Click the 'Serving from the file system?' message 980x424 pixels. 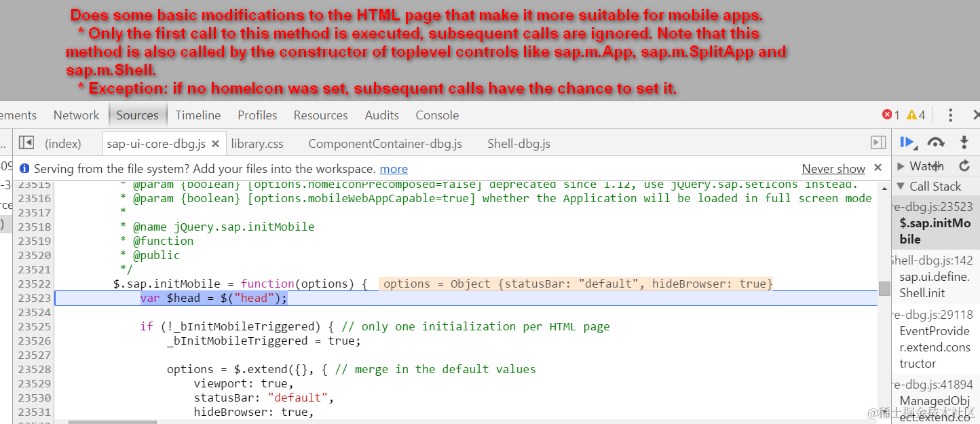coord(205,169)
